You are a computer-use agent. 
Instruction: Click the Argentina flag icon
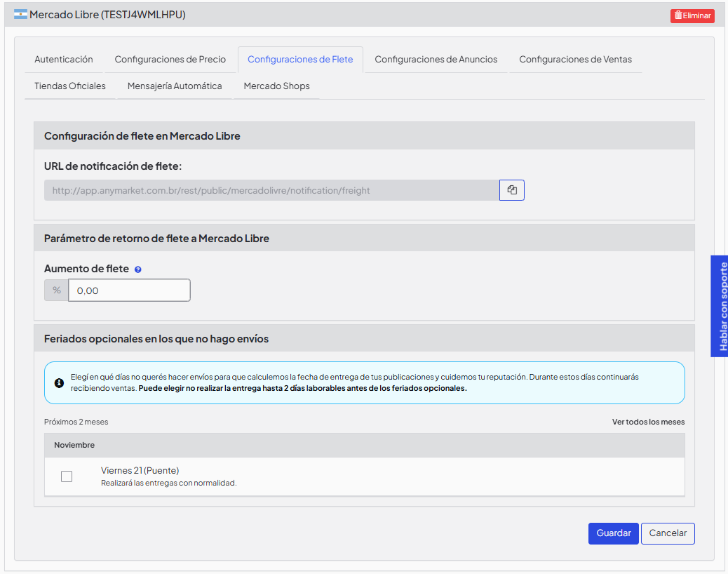point(20,15)
